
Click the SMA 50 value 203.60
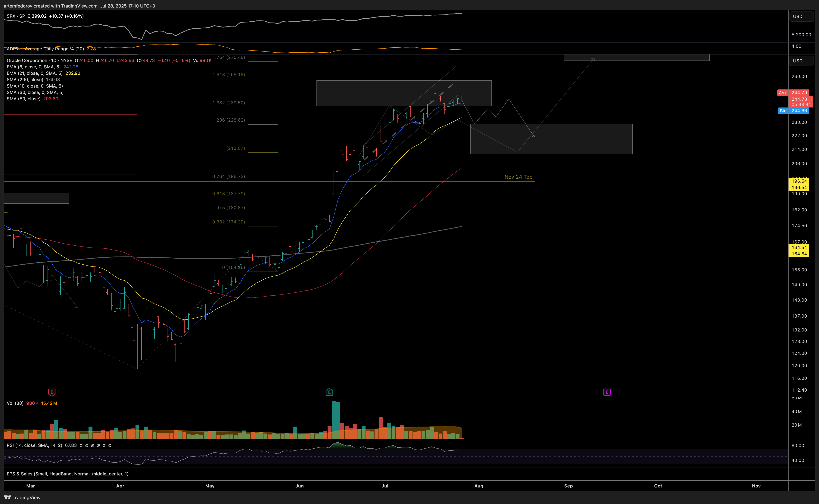coord(51,99)
